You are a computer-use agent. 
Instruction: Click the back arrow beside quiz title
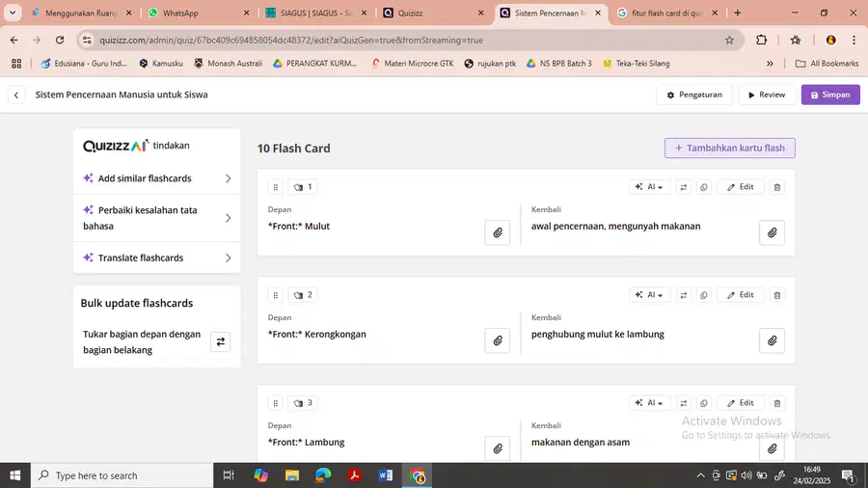click(x=16, y=95)
